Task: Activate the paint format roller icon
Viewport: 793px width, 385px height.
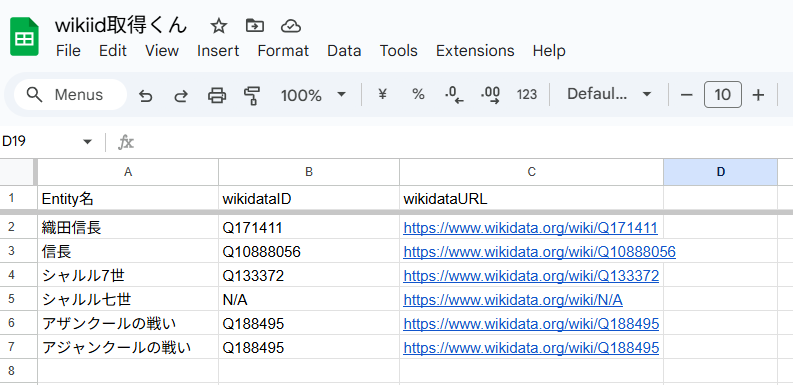Action: 252,95
